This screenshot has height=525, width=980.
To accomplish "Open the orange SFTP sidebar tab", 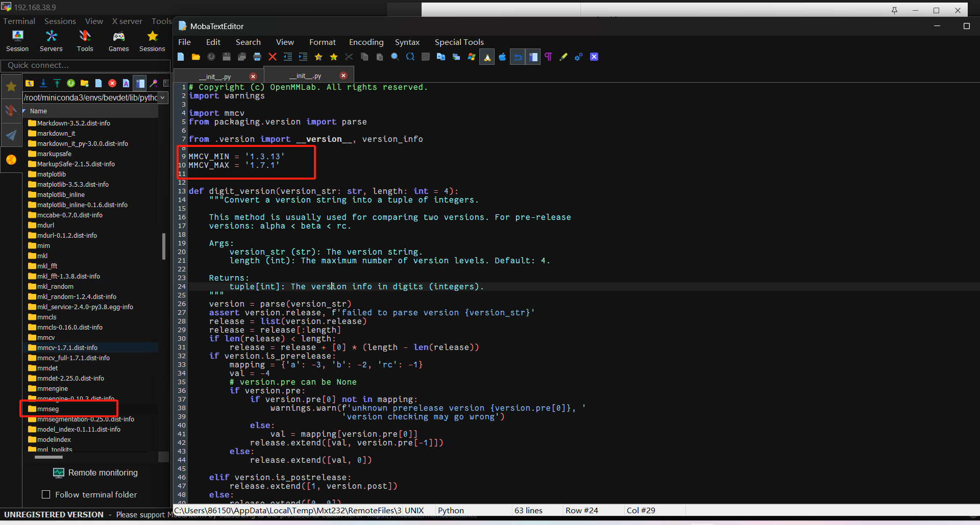I will coord(11,160).
